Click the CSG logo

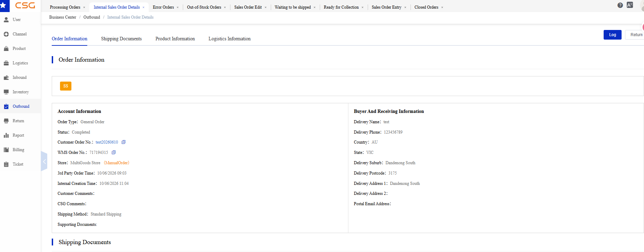(25, 6)
